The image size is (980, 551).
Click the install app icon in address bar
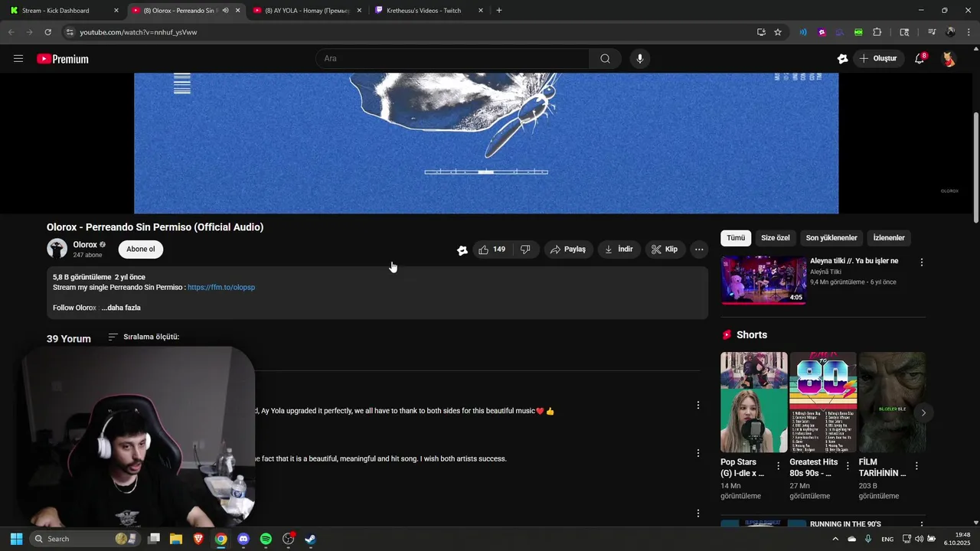click(761, 32)
